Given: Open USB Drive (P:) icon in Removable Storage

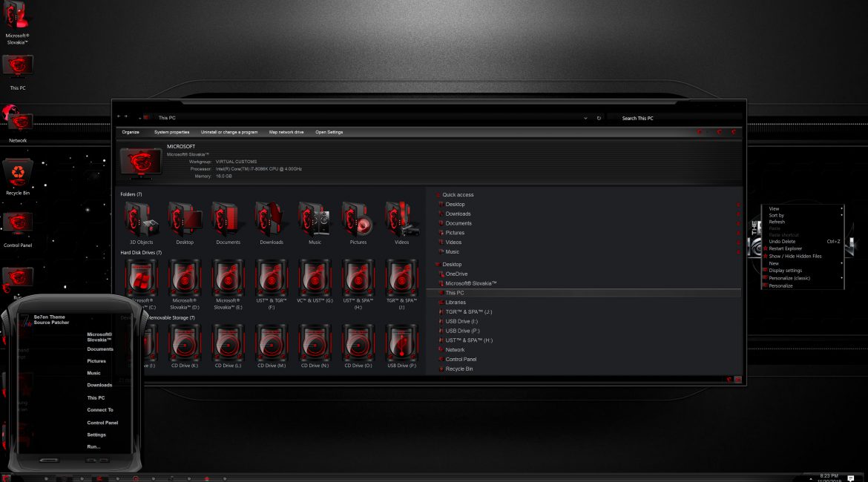Looking at the screenshot, I should coord(401,343).
